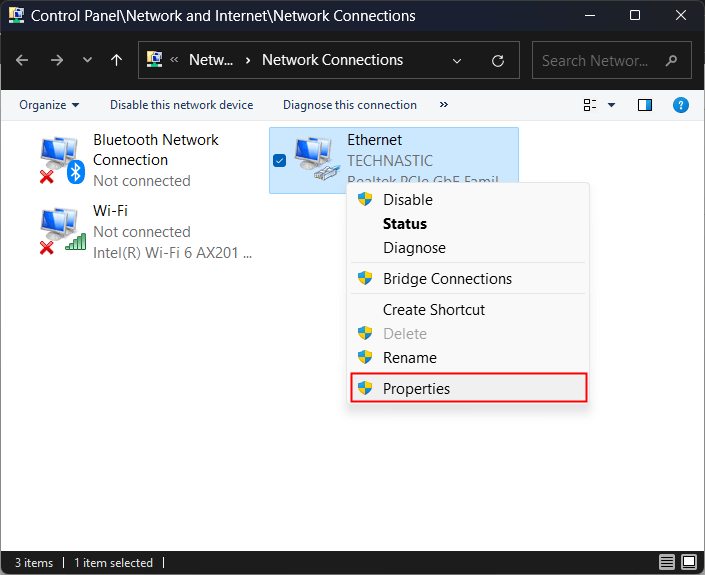
Task: Click Diagnose this connection
Action: [x=350, y=105]
